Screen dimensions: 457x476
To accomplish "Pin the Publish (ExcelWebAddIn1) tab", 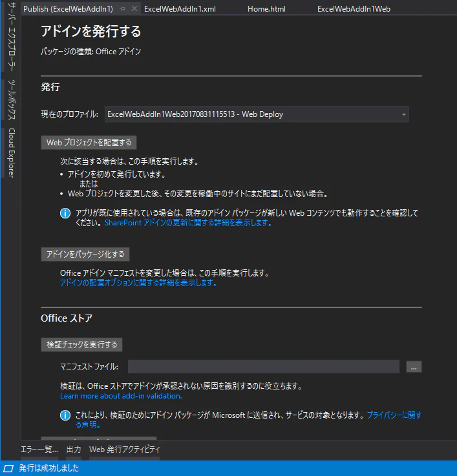I will tap(122, 9).
